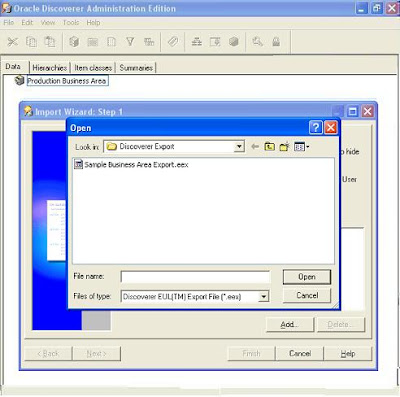Click the Summary folder toolbar icon
The width and height of the screenshot is (400, 397).
coord(215,42)
